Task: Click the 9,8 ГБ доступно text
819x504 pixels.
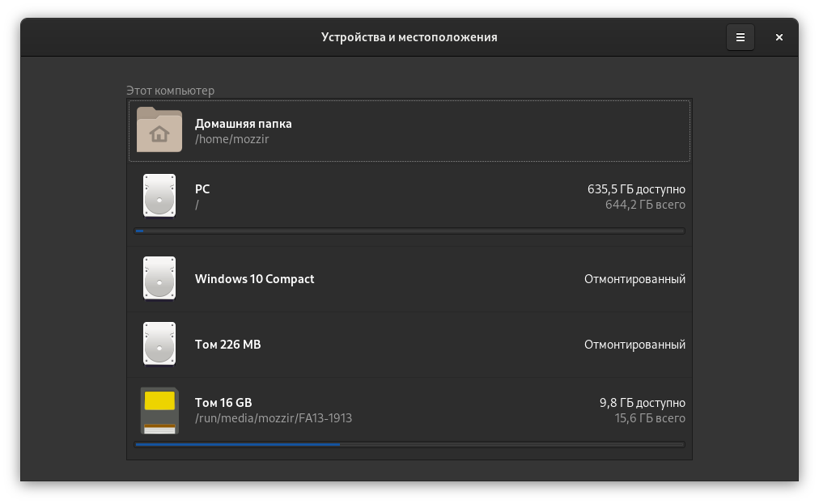Action: 642,403
